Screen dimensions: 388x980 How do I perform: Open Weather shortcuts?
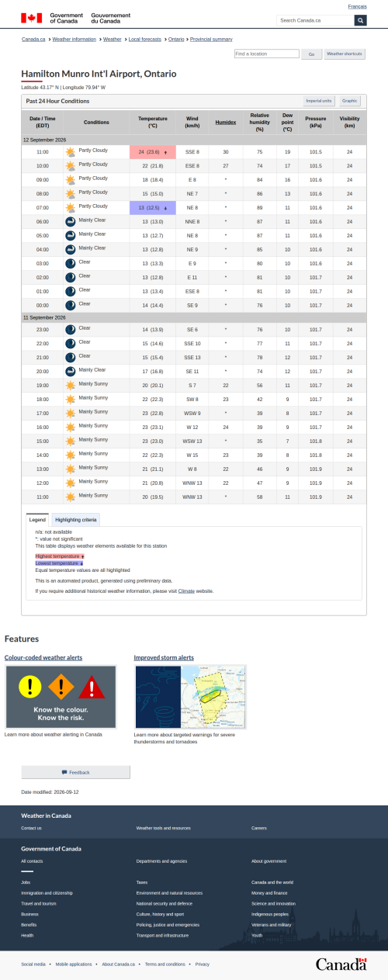[344, 54]
